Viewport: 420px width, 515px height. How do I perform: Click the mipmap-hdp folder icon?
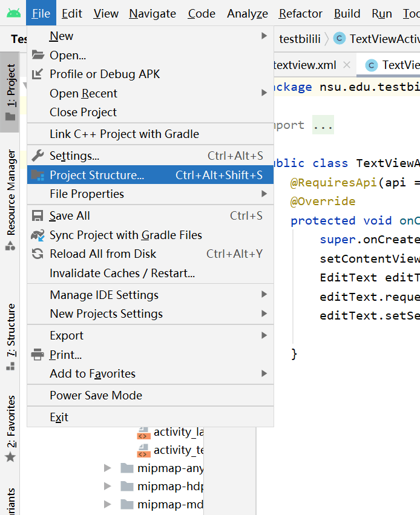coord(126,486)
